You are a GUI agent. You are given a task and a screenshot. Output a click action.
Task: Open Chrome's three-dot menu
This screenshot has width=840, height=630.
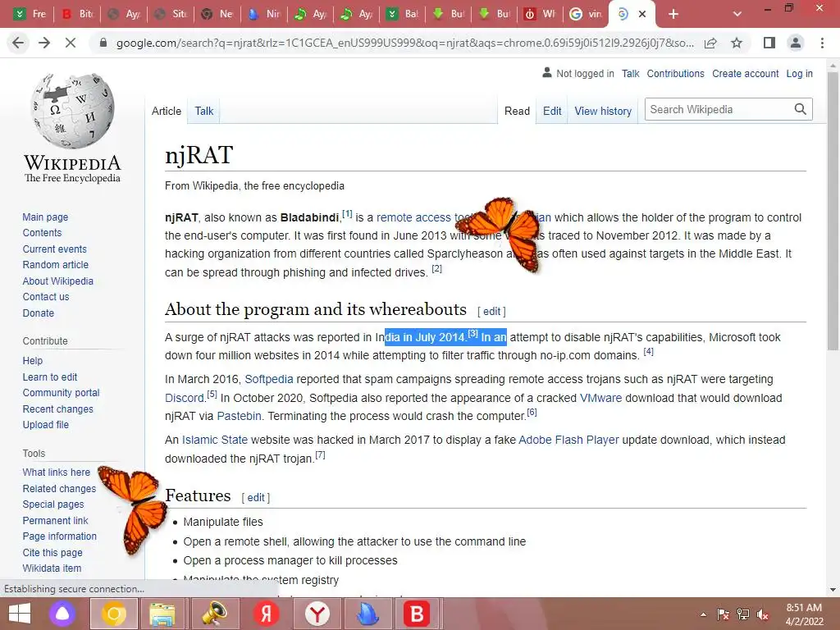822,43
